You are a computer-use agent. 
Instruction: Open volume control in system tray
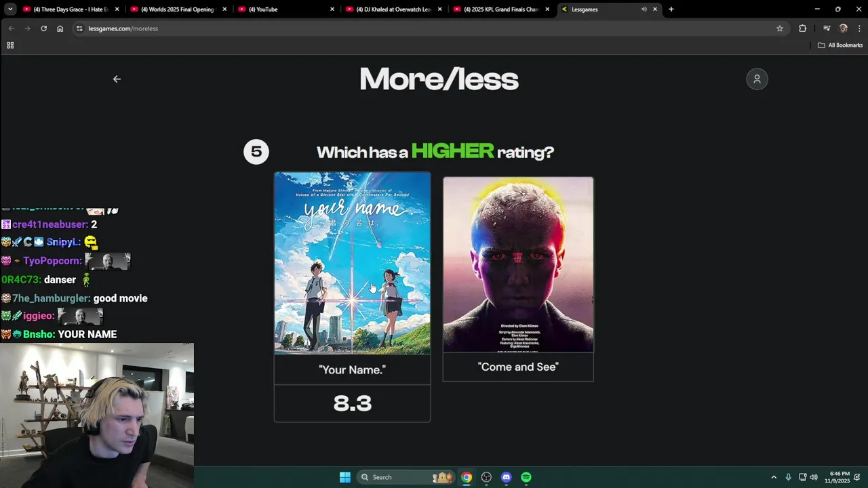pos(814,477)
